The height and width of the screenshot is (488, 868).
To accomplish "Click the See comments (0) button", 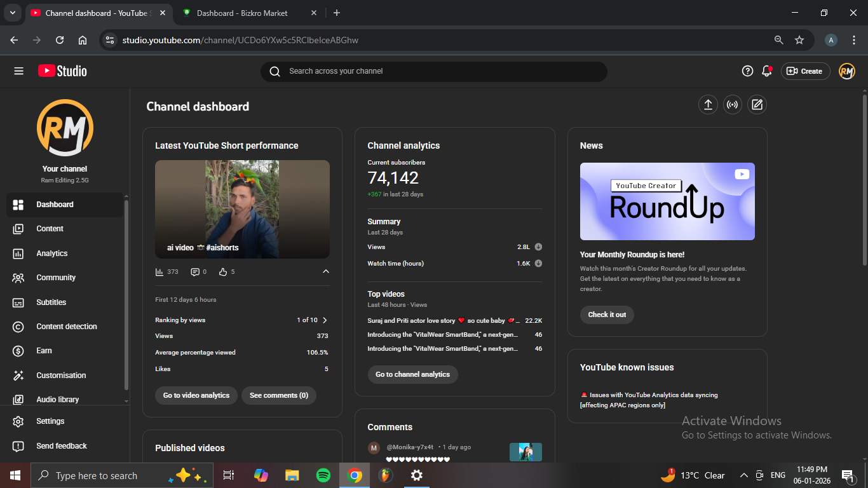I will [x=278, y=395].
